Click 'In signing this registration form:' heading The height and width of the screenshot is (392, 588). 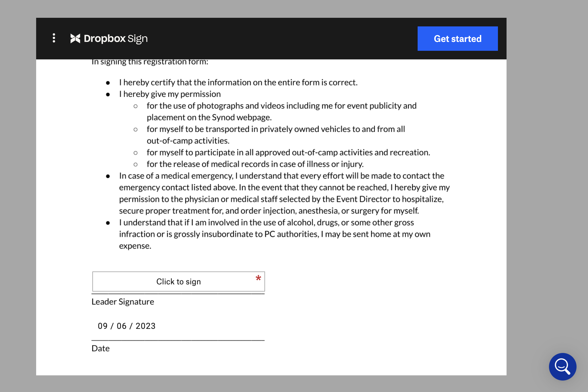150,62
